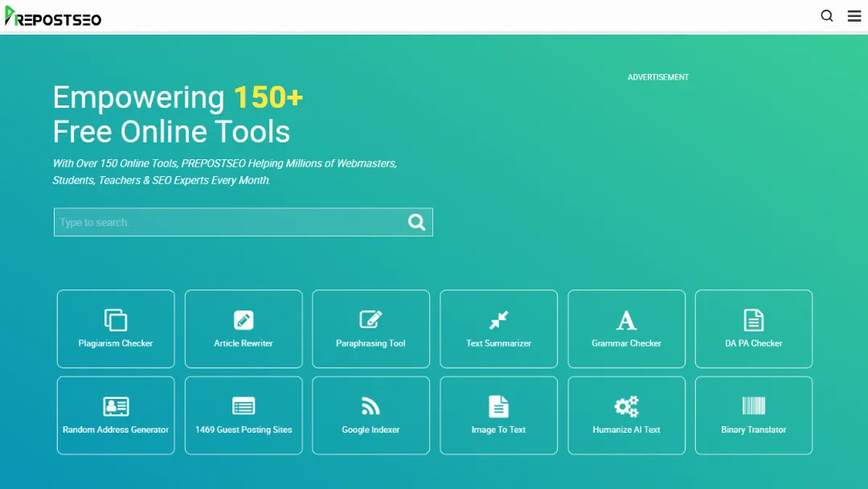The height and width of the screenshot is (489, 868).
Task: Open the DA PA Checker tool
Action: [753, 319]
